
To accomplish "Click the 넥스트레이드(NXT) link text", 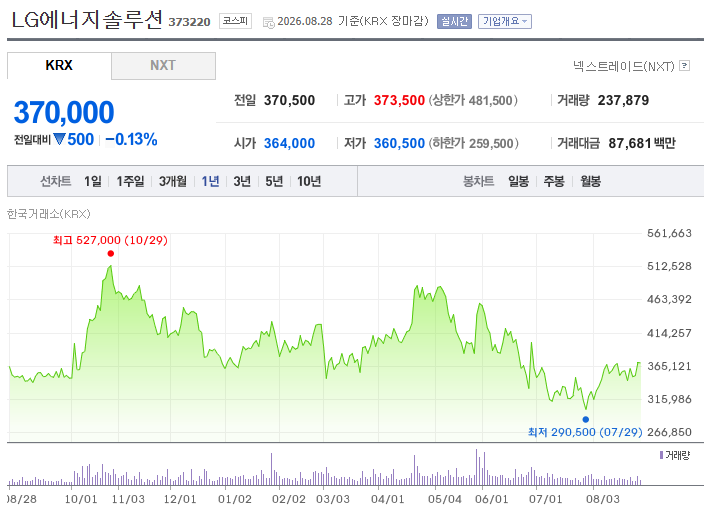I will (x=624, y=66).
